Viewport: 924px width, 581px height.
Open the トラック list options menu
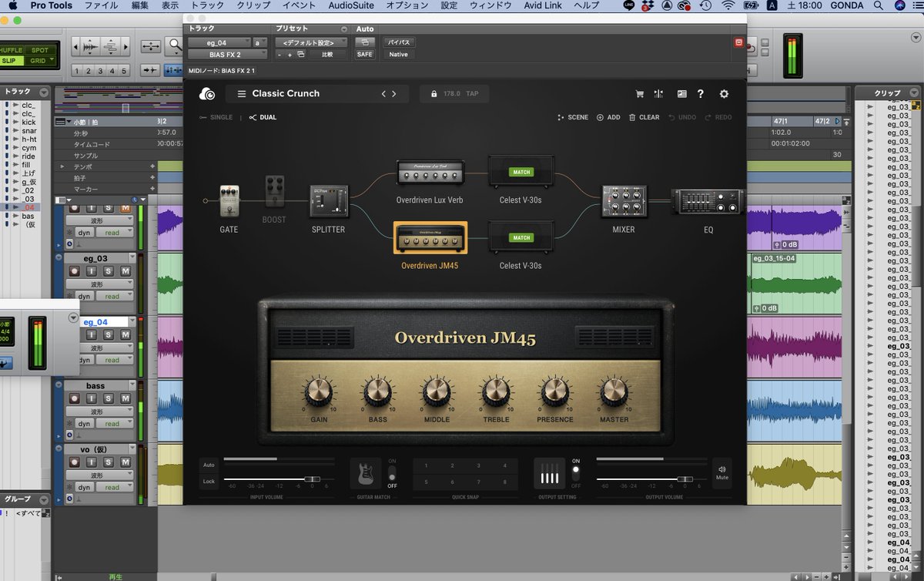point(43,92)
